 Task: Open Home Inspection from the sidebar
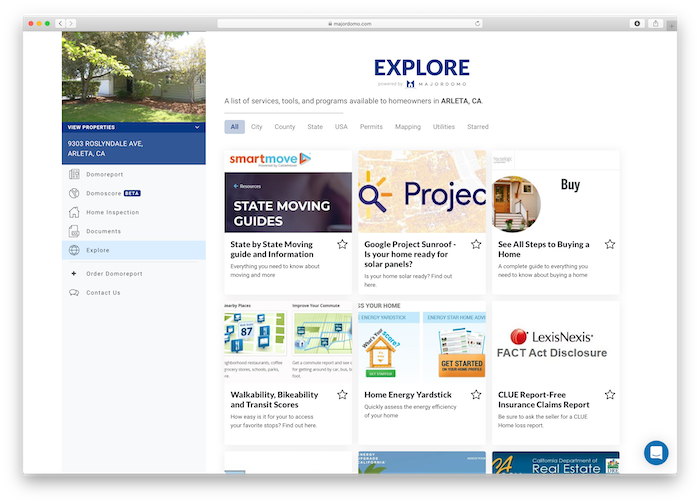click(112, 212)
